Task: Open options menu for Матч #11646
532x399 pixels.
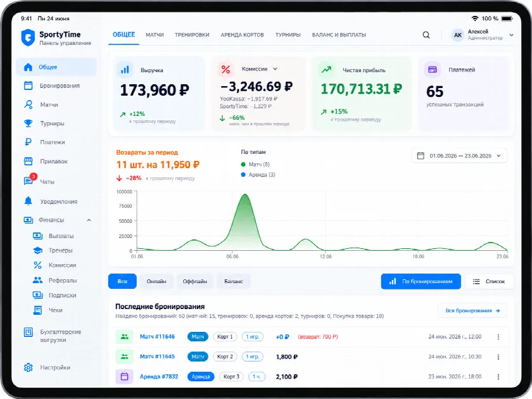Action: [498, 337]
